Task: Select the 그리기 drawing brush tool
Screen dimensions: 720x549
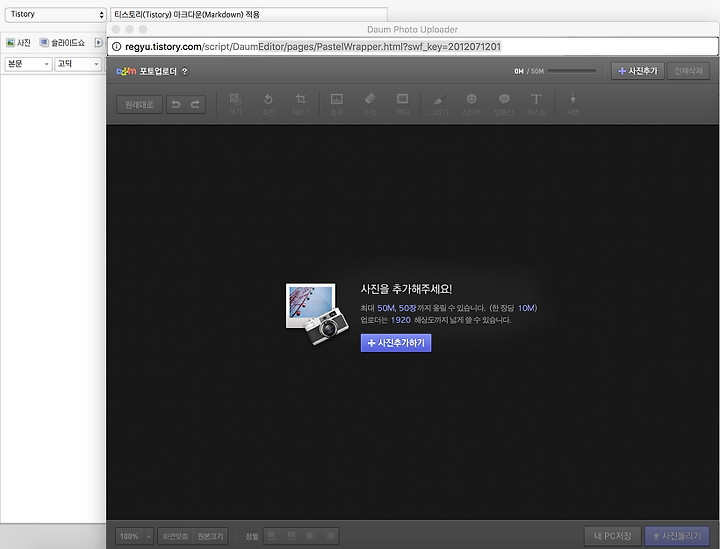Action: pyautogui.click(x=439, y=104)
